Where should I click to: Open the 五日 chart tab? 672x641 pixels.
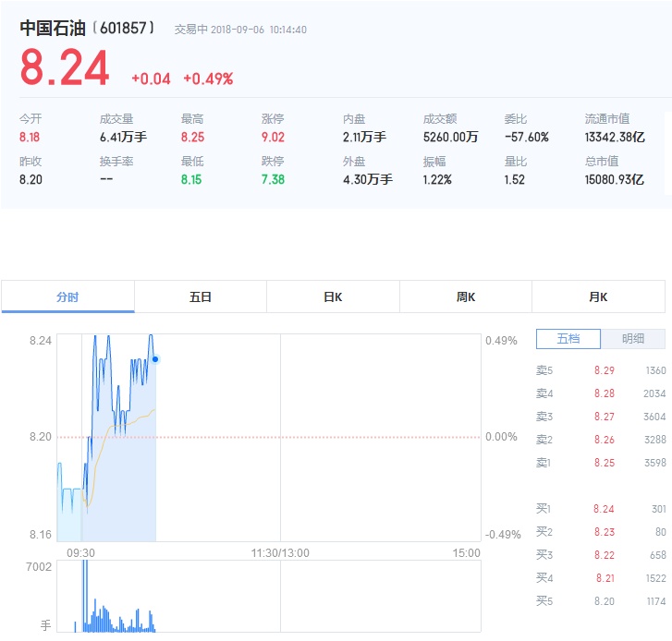click(x=201, y=296)
